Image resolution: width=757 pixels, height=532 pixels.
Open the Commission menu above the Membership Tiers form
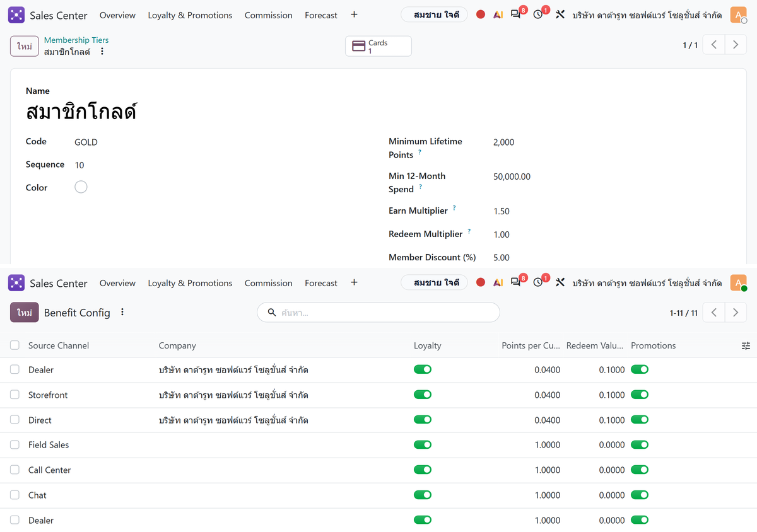pos(268,15)
